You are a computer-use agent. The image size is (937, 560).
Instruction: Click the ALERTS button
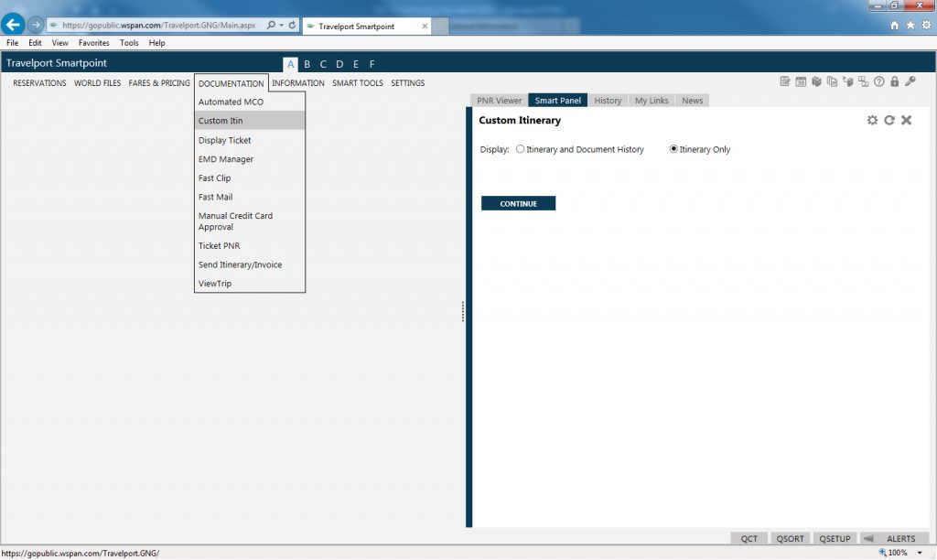pos(900,538)
